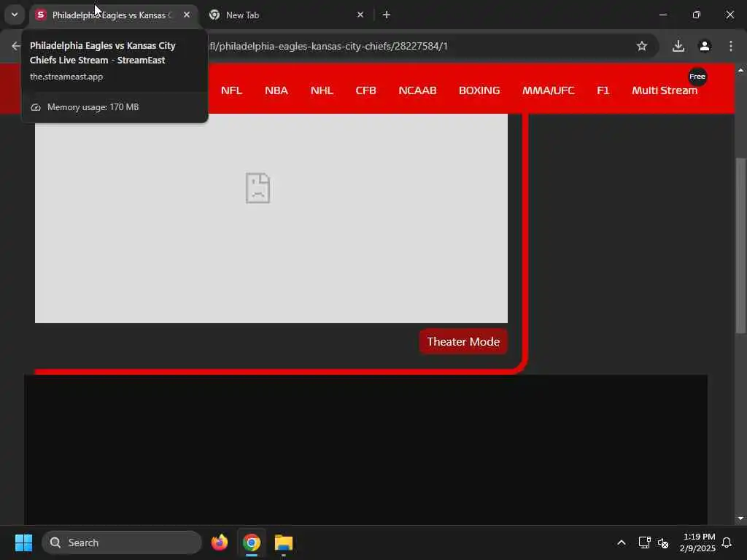Show hidden system tray icons

click(622, 542)
